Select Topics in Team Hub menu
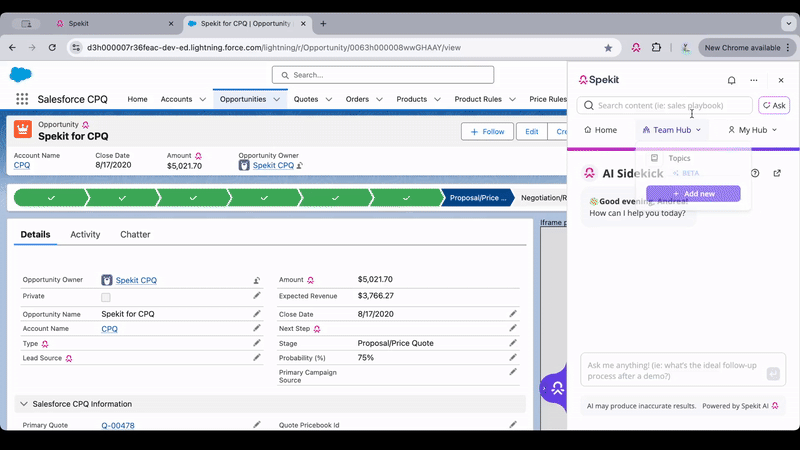The image size is (800, 450). click(679, 158)
